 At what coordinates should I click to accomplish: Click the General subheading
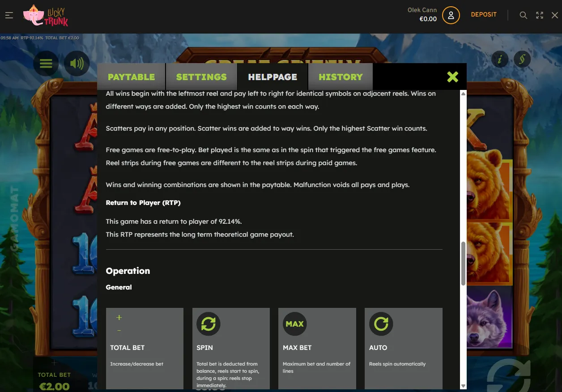click(x=119, y=287)
